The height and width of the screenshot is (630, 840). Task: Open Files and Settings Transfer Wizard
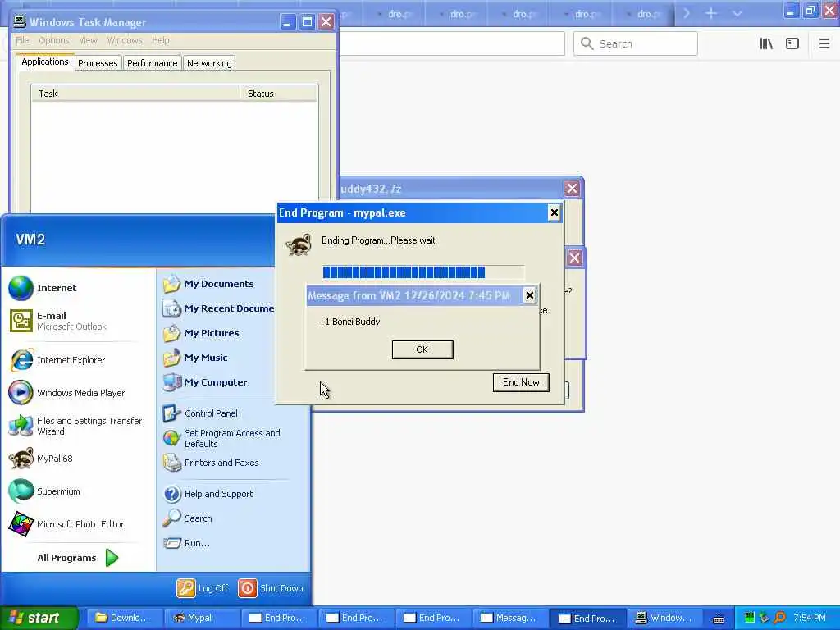(x=75, y=426)
